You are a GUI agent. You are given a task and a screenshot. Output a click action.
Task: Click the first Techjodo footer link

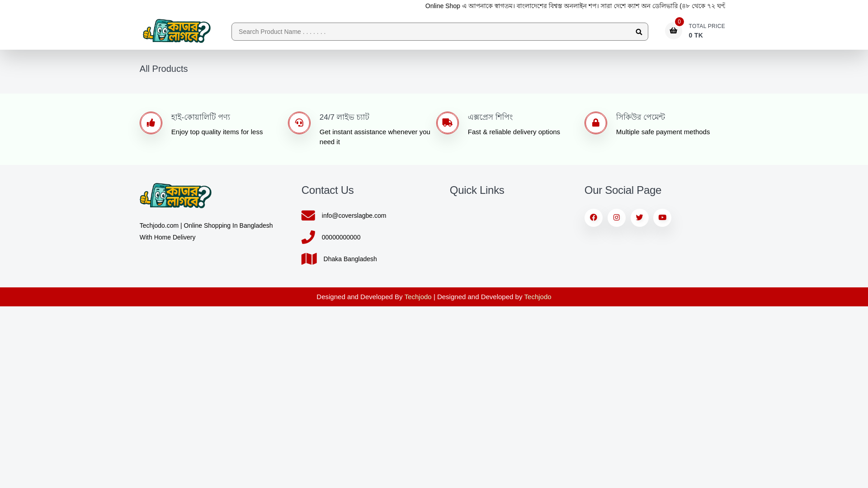pyautogui.click(x=418, y=297)
